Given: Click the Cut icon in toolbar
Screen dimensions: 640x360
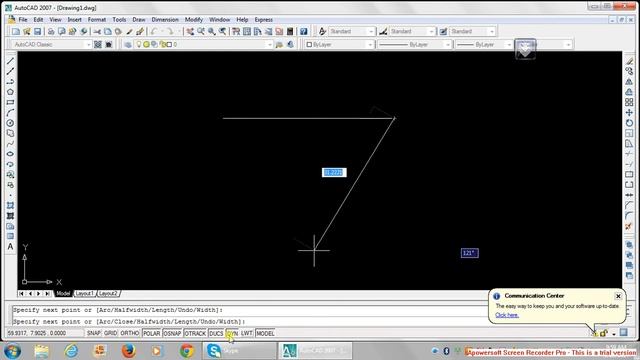Looking at the screenshot, I should [97, 31].
